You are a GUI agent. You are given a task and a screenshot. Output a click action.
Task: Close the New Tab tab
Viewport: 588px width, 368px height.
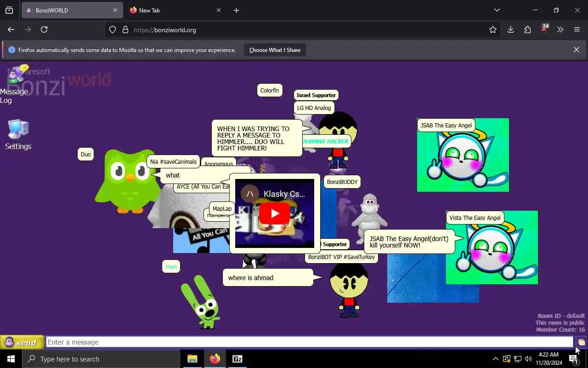(219, 10)
